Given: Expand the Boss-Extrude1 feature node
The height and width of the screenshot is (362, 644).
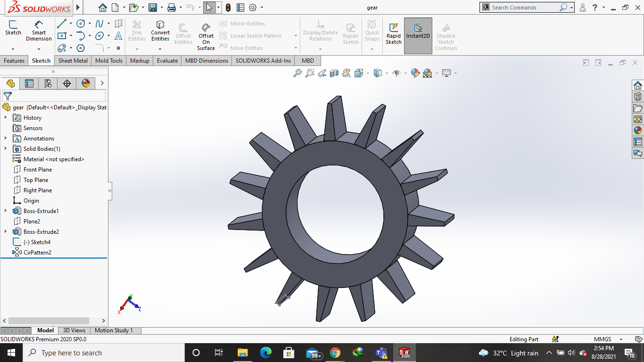Looking at the screenshot, I should click(x=6, y=211).
